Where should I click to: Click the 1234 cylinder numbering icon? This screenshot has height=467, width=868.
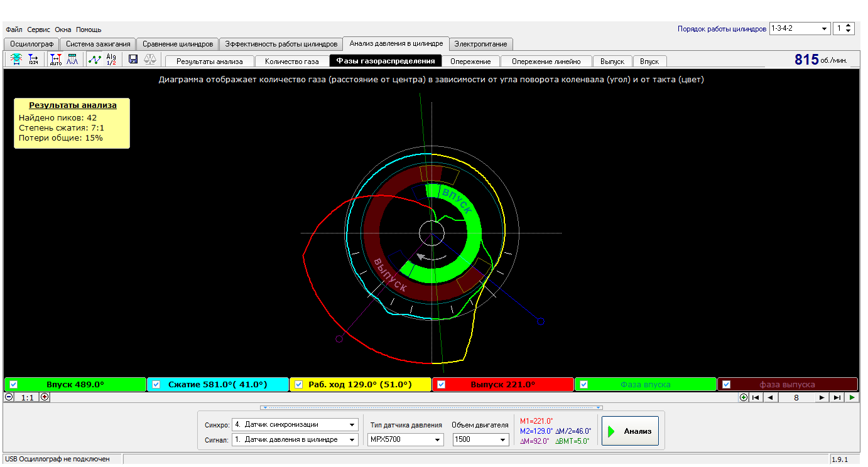point(33,60)
